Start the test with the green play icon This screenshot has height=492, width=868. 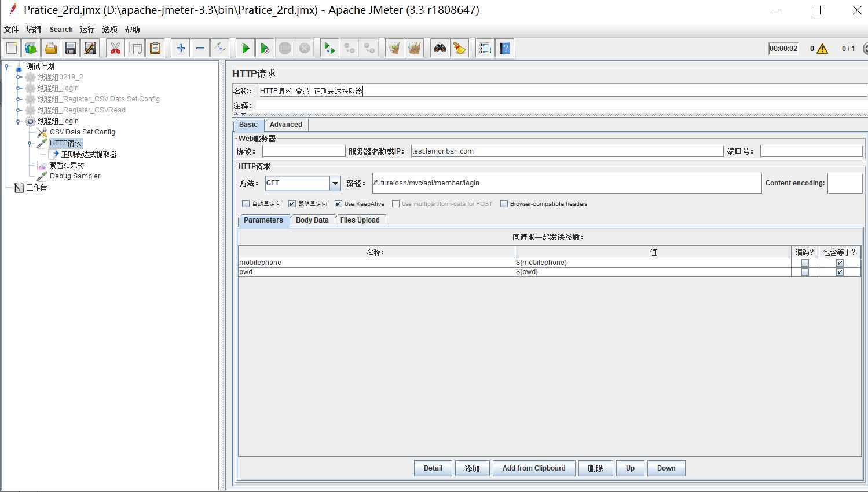(x=246, y=48)
